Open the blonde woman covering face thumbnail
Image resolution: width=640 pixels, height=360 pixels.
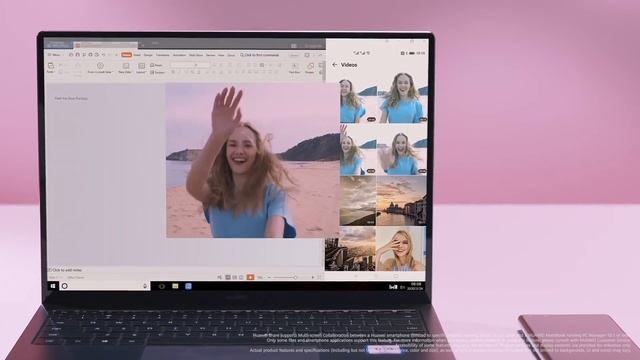(401, 249)
